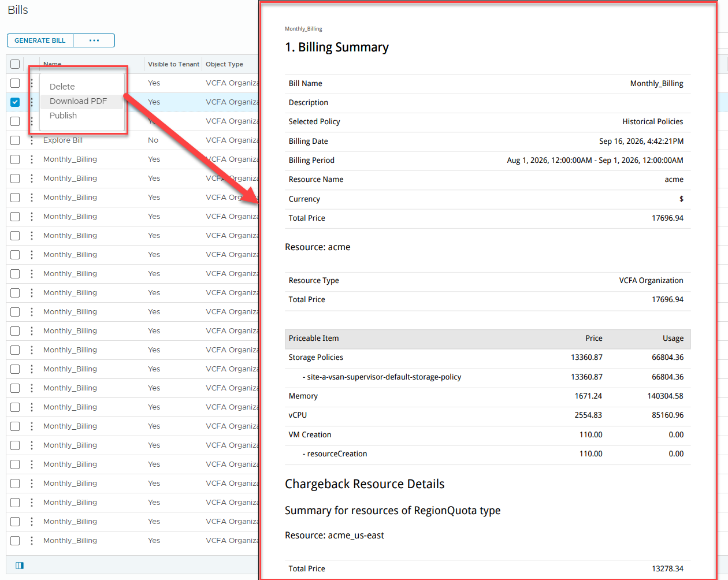The width and height of the screenshot is (728, 580).
Task: Click the Bill Name value Monthly_Billing in the PDF
Action: (656, 83)
